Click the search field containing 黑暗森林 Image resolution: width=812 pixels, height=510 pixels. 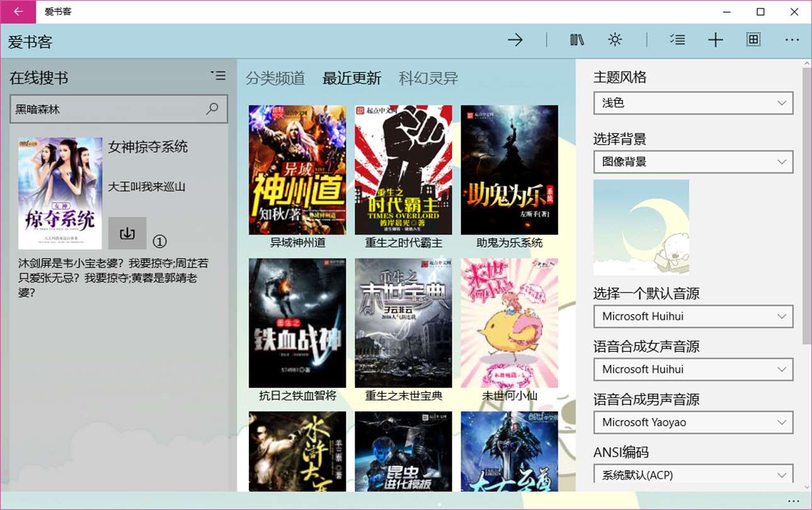(118, 109)
